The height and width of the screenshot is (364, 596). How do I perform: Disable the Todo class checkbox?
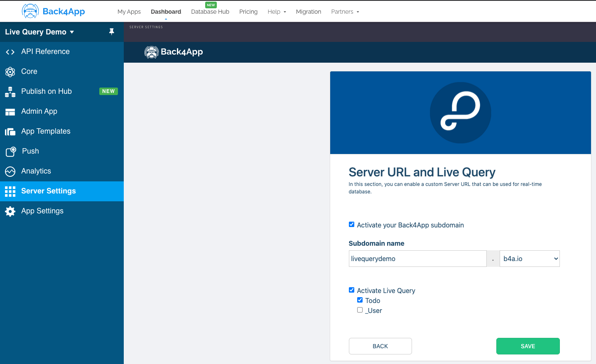click(x=360, y=300)
